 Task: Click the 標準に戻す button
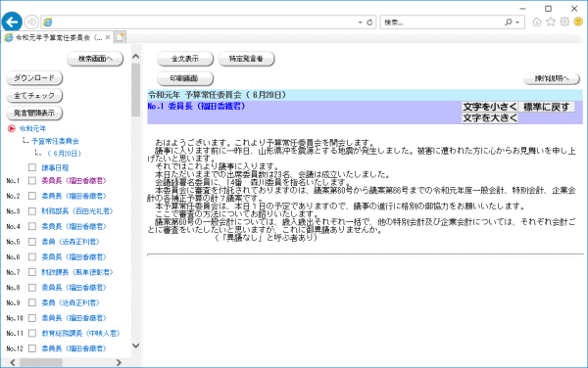point(546,107)
